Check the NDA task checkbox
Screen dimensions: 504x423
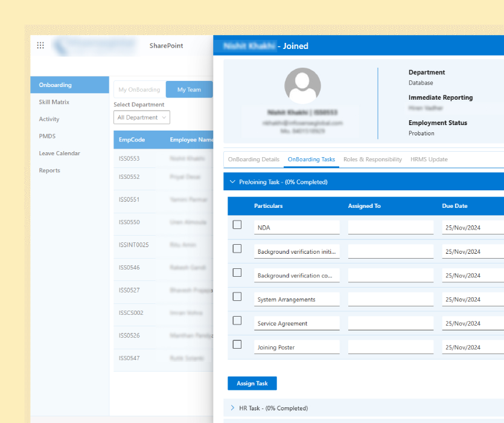pyautogui.click(x=237, y=225)
